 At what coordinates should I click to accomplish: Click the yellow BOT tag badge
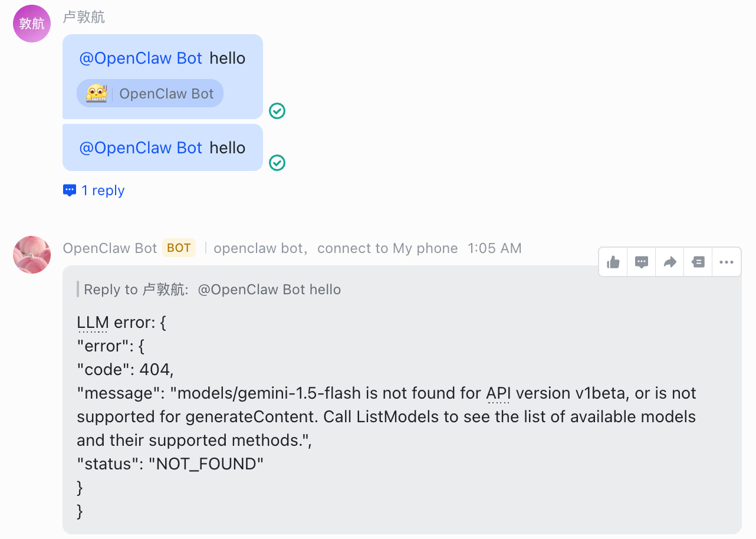pos(179,248)
